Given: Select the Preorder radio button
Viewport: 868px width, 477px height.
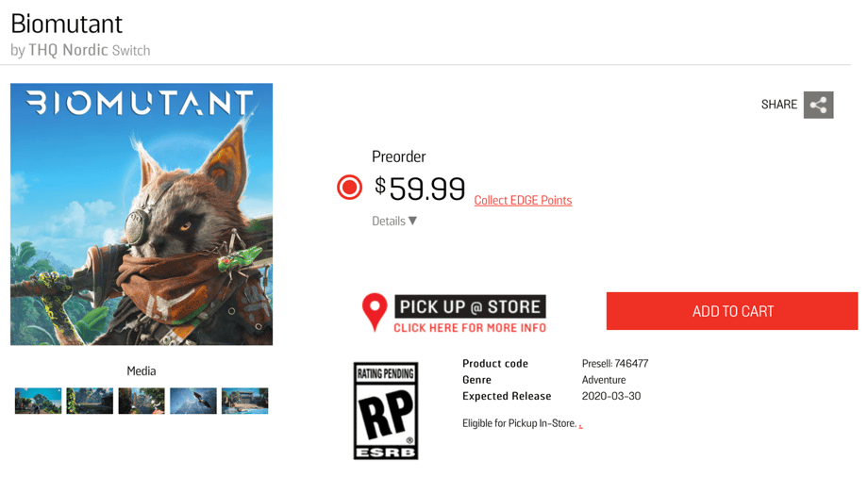Looking at the screenshot, I should click(x=349, y=188).
